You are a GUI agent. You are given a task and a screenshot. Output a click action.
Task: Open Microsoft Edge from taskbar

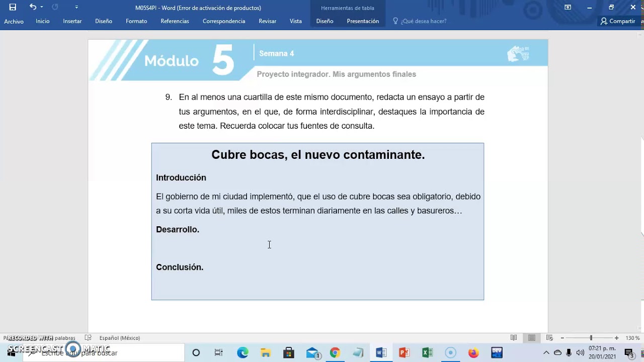point(243,352)
